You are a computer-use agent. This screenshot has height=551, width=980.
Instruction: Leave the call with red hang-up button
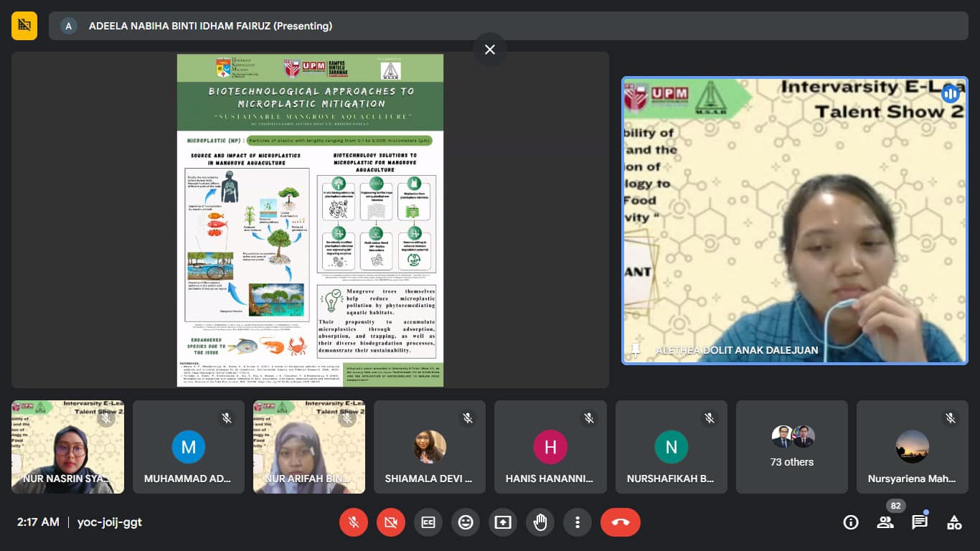pyautogui.click(x=621, y=522)
